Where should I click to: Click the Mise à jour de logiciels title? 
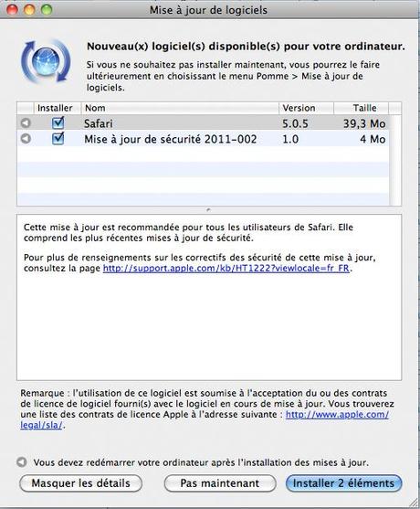tap(208, 10)
